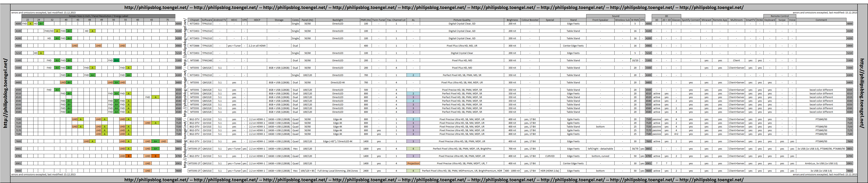Screen dimensions: 868x183
Task: Select the 'AmbiLux, 3x USB (1x USB 3.0)' comment
Action: (x=821, y=164)
